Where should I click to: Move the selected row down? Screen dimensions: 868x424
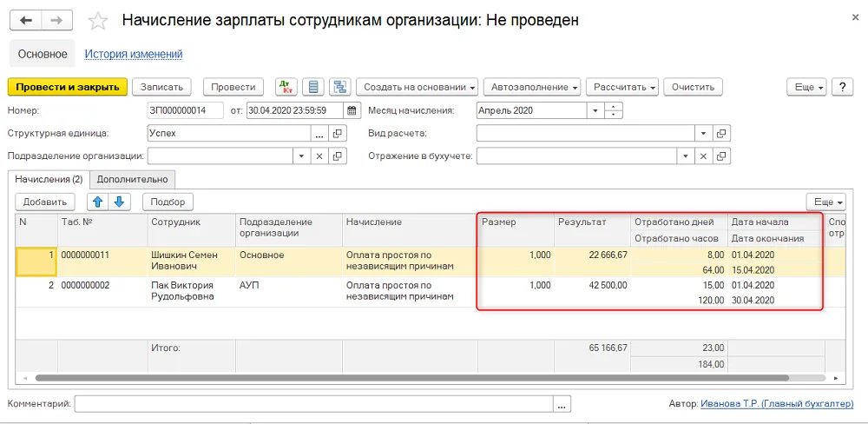pos(119,202)
